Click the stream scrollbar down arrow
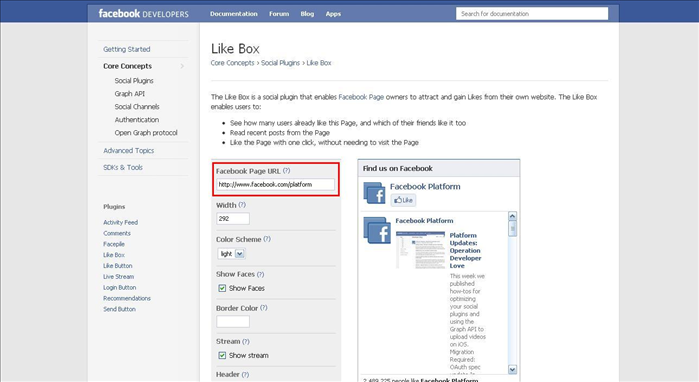The height and width of the screenshot is (382, 699). tap(512, 370)
